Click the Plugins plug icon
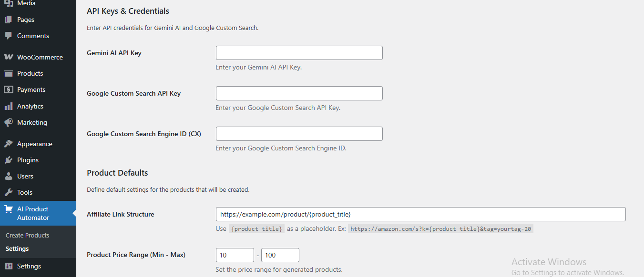644x277 pixels. (x=8, y=160)
